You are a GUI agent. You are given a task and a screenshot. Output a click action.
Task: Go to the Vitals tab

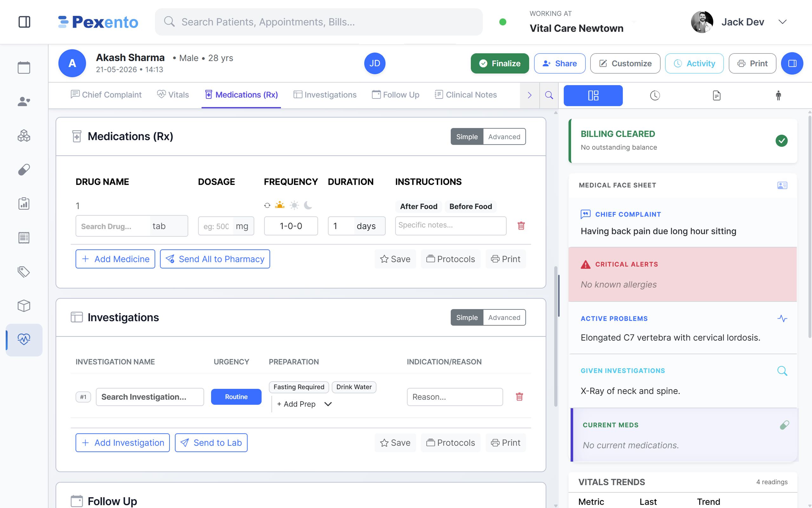click(173, 95)
